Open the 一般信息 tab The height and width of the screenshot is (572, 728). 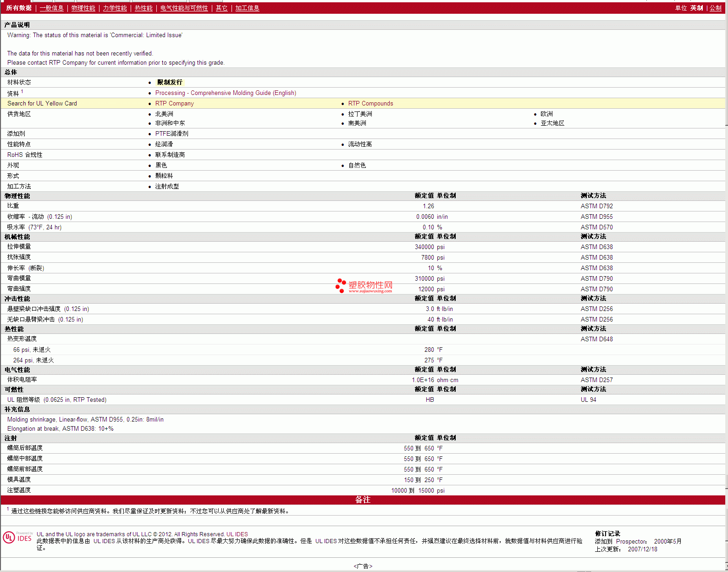51,8
